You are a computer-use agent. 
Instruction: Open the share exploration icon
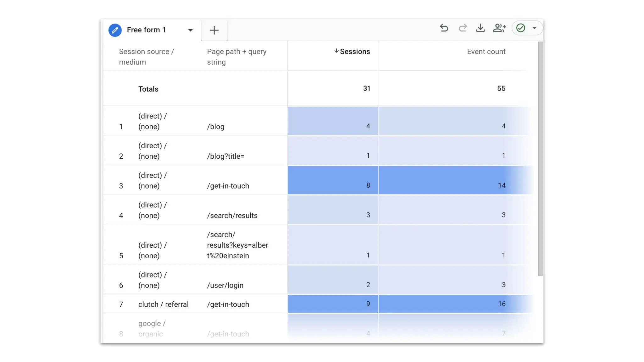point(499,28)
